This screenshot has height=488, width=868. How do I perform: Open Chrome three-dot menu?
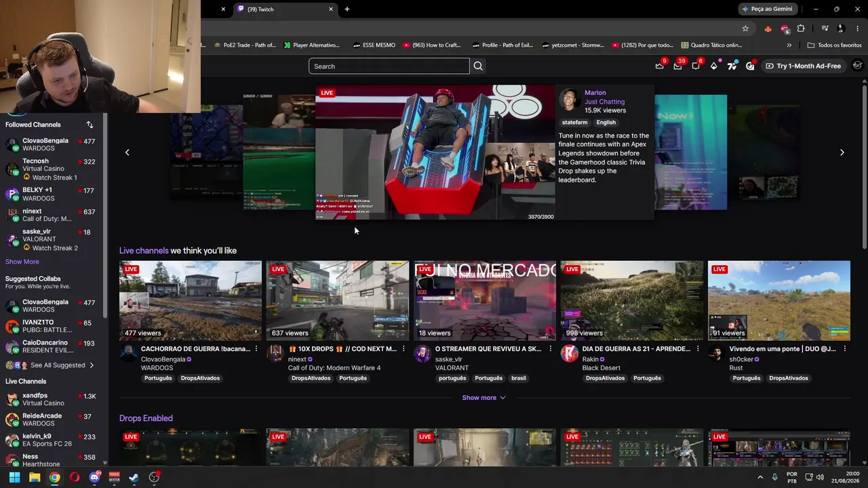coord(858,28)
